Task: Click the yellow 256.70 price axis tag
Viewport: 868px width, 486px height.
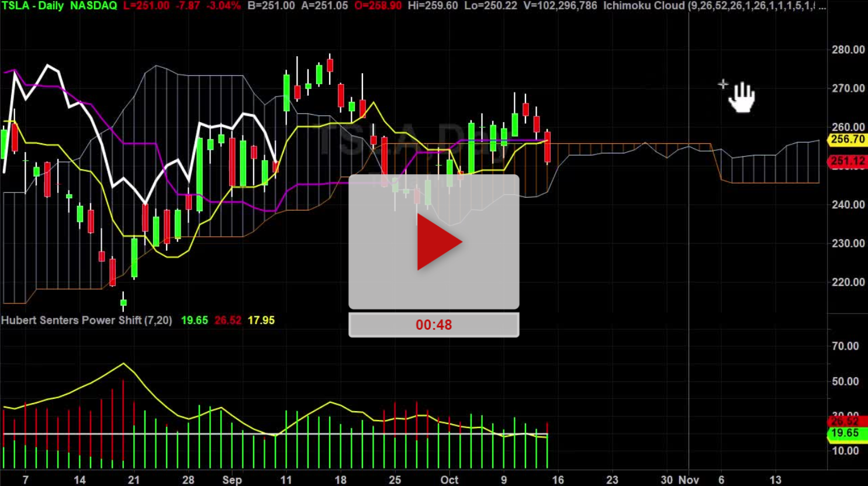Action: pyautogui.click(x=848, y=140)
